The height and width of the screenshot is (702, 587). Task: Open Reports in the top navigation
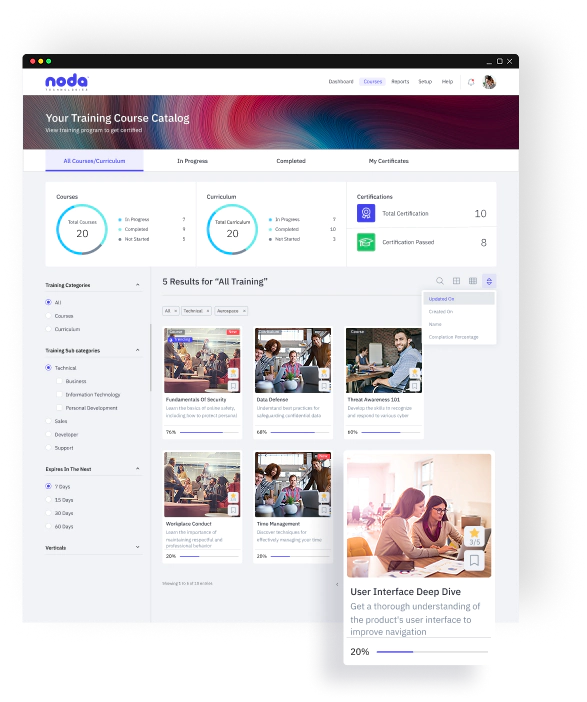point(400,81)
